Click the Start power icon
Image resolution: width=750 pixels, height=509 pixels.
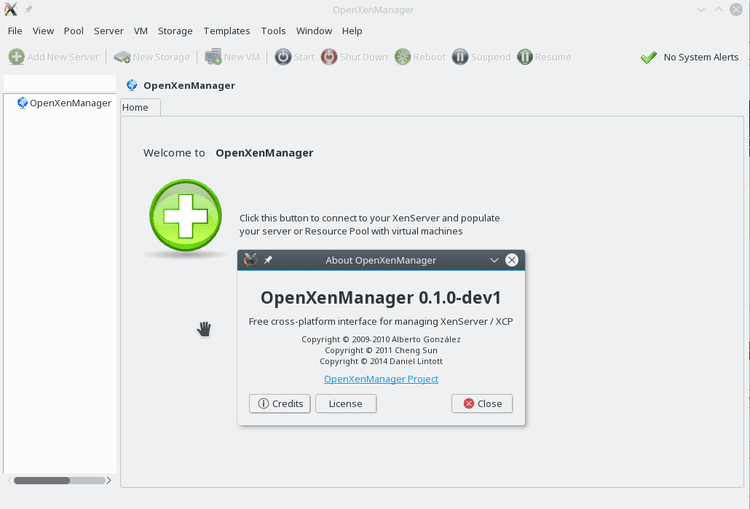point(283,57)
